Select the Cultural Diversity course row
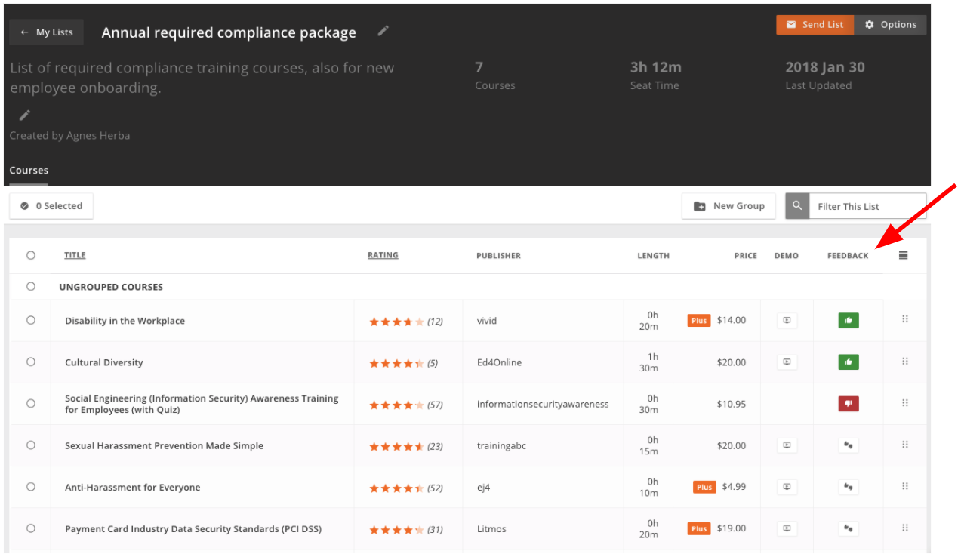The width and height of the screenshot is (961, 560). coord(31,362)
